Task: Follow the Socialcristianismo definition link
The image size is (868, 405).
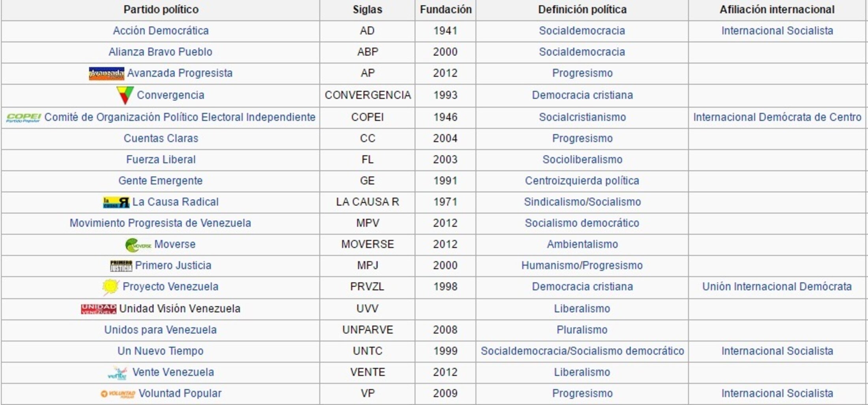Action: coord(582,117)
